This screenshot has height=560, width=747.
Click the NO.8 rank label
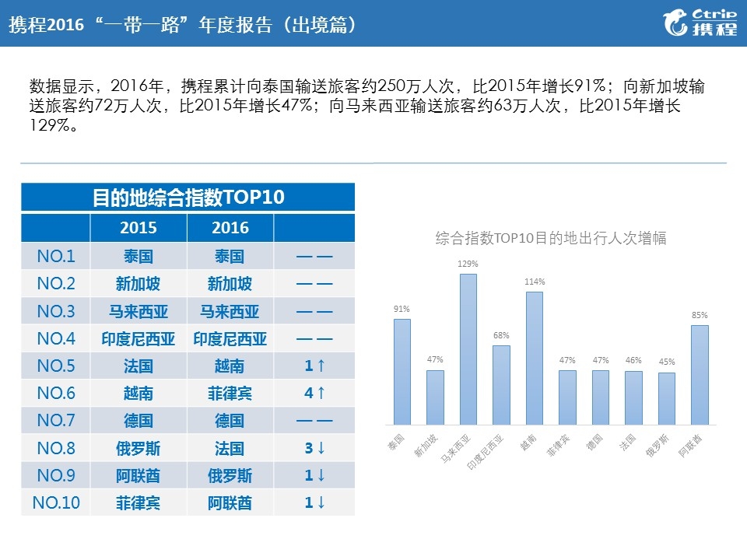56,448
